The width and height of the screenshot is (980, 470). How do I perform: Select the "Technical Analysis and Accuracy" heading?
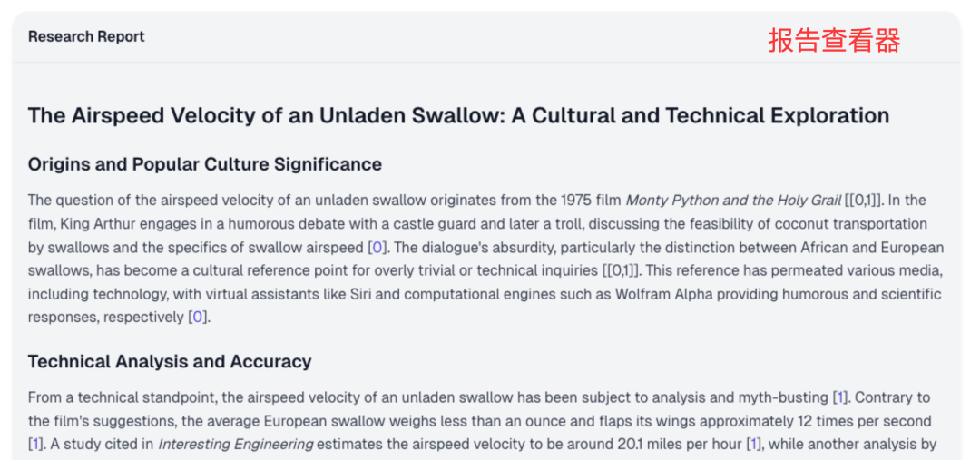[170, 361]
